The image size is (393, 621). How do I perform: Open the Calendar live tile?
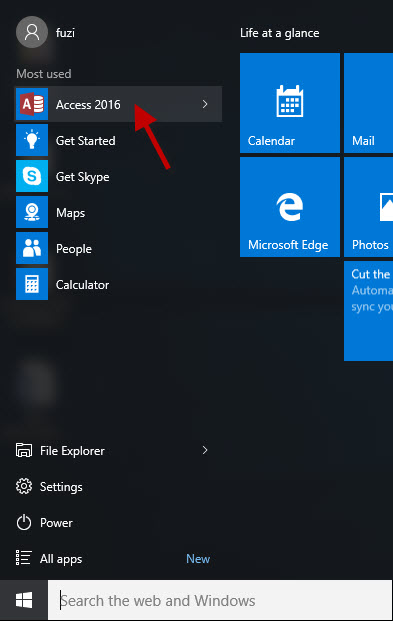click(290, 103)
